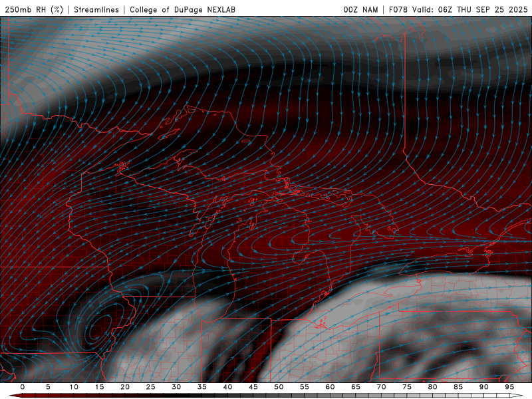Select the '55' percent scale label
The width and height of the screenshot is (532, 399).
[305, 387]
